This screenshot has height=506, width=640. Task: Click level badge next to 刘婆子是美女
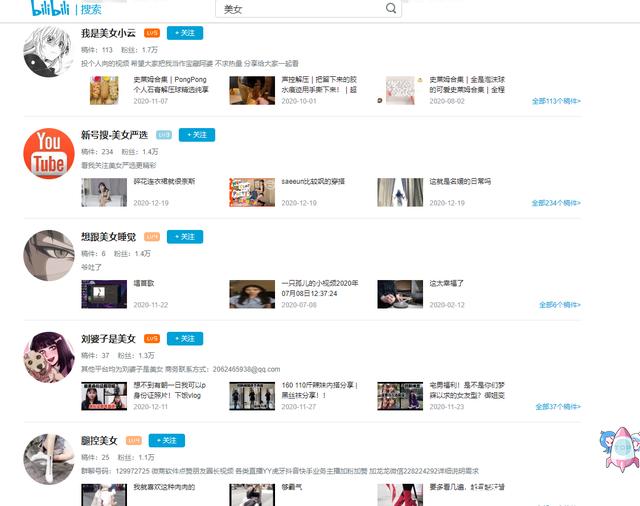(x=152, y=339)
